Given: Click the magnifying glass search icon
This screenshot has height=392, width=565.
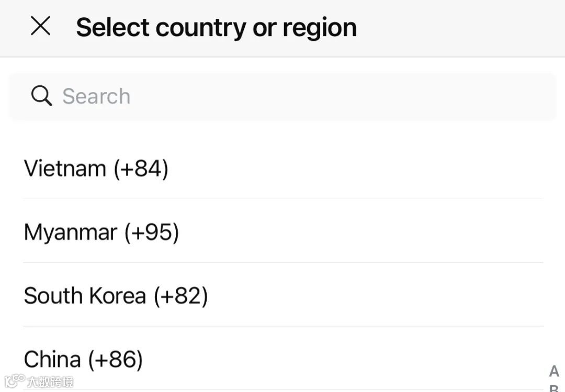Looking at the screenshot, I should point(41,96).
